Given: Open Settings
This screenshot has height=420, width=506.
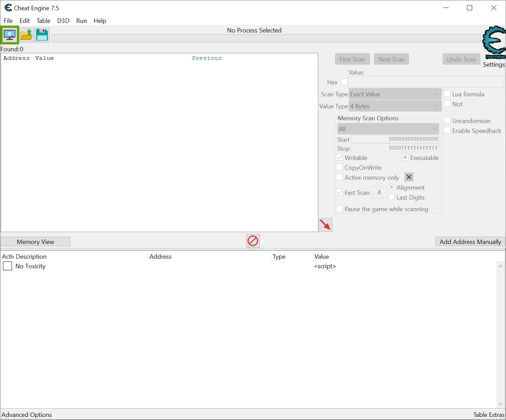Looking at the screenshot, I should tap(494, 65).
